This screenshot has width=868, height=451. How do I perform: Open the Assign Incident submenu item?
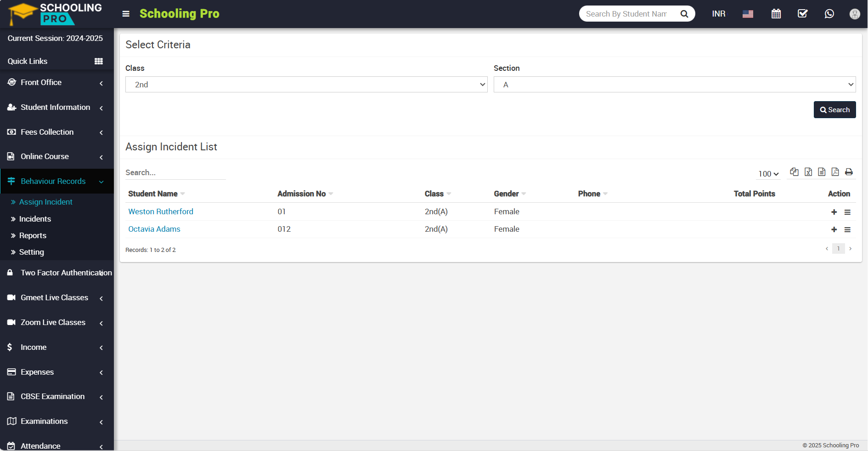pyautogui.click(x=45, y=202)
